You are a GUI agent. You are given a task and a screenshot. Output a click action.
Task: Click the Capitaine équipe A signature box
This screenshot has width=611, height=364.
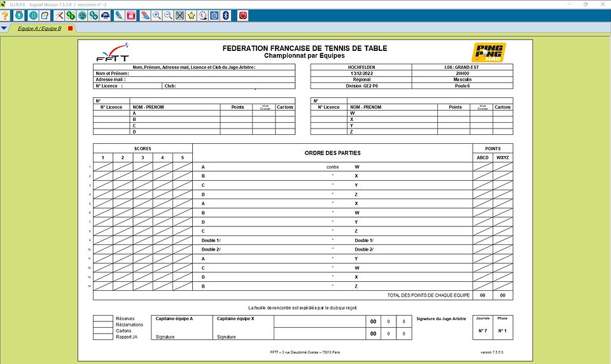181,329
